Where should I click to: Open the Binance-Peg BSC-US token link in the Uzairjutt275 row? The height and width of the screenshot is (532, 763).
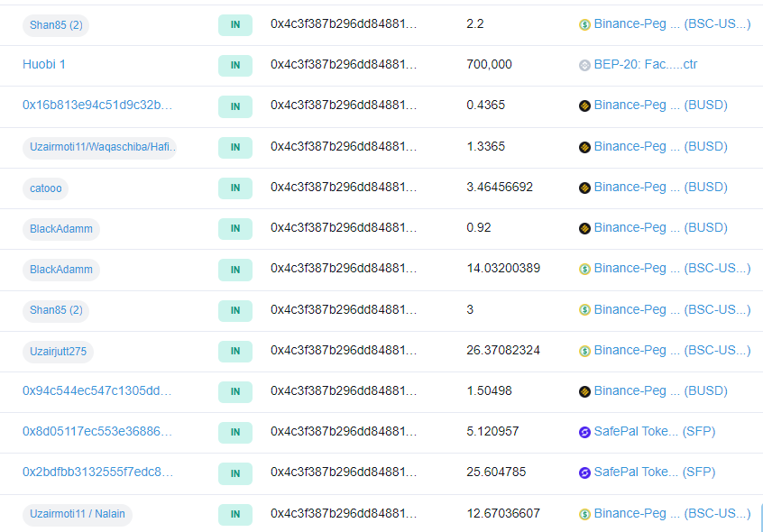coord(673,350)
